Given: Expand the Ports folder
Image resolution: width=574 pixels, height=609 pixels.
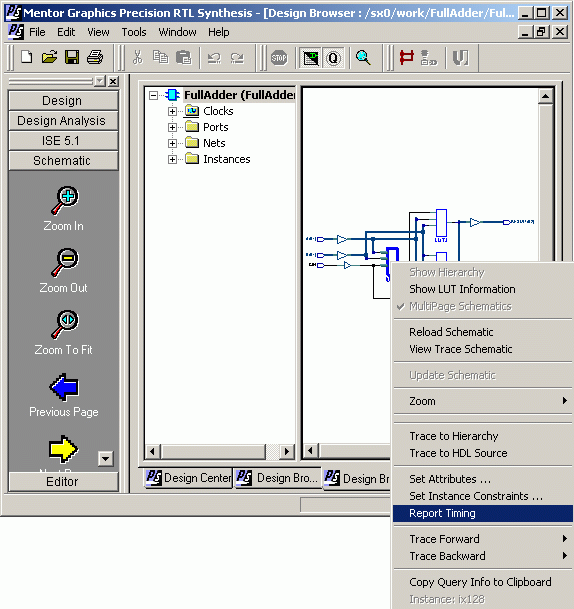Looking at the screenshot, I should pyautogui.click(x=172, y=127).
